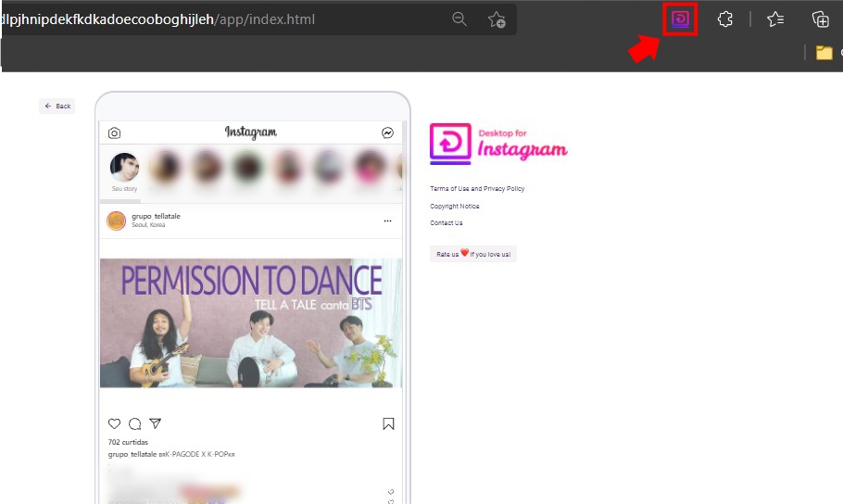The height and width of the screenshot is (504, 843).
Task: Open the Contact Us link
Action: pos(447,222)
